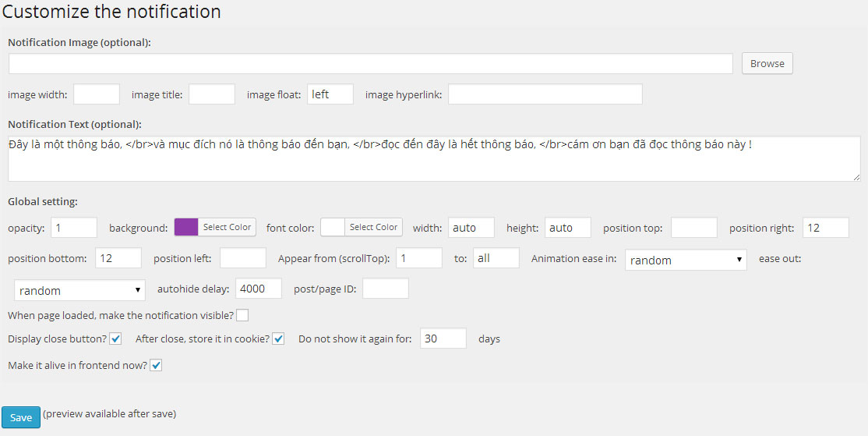Click the textarea resize handle corner
Viewport: 868px width, 436px height.
[x=856, y=177]
